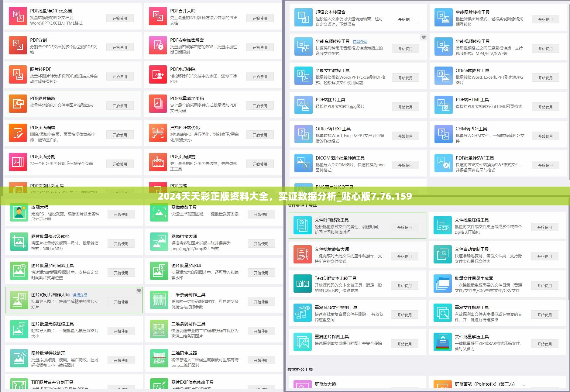Select the PDF图片抽取 icon
Viewport: 570px width, 392px height.
click(x=18, y=104)
